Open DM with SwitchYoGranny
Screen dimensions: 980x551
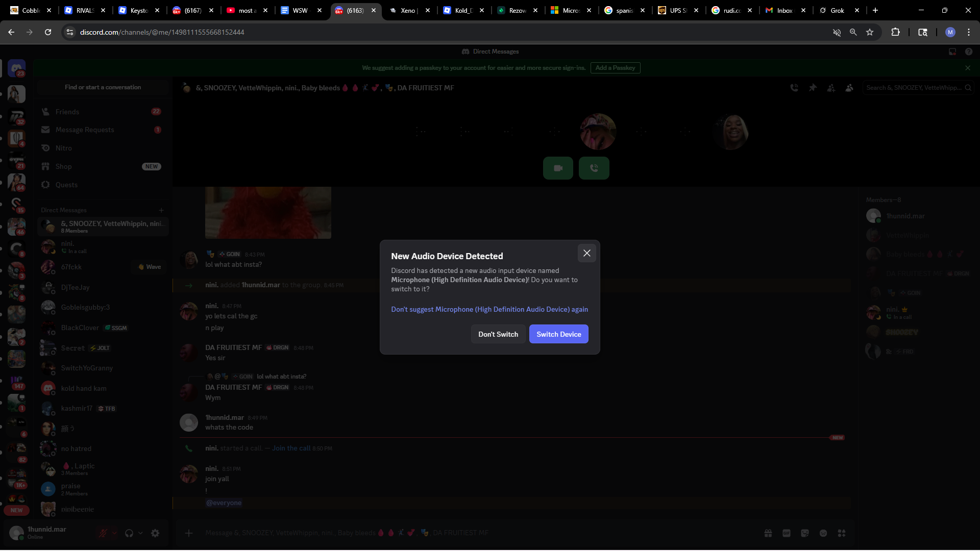click(x=103, y=368)
